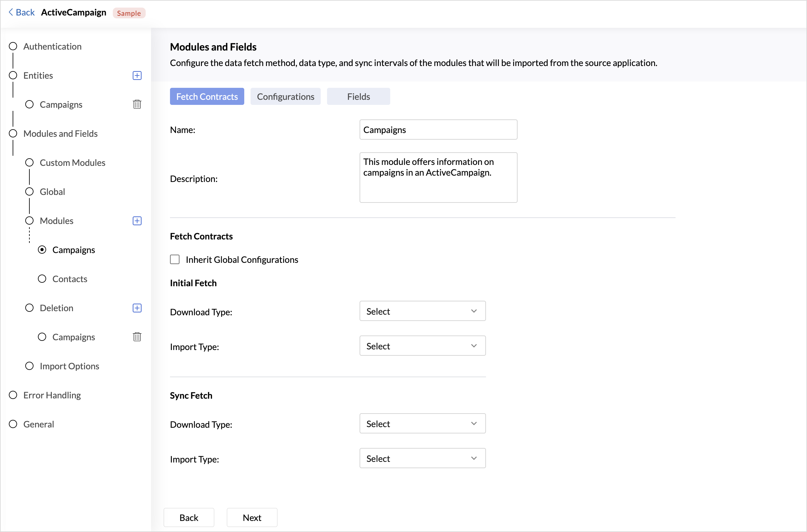Expand Sync Fetch Import Type dropdown
Viewport: 807px width, 532px height.
422,458
